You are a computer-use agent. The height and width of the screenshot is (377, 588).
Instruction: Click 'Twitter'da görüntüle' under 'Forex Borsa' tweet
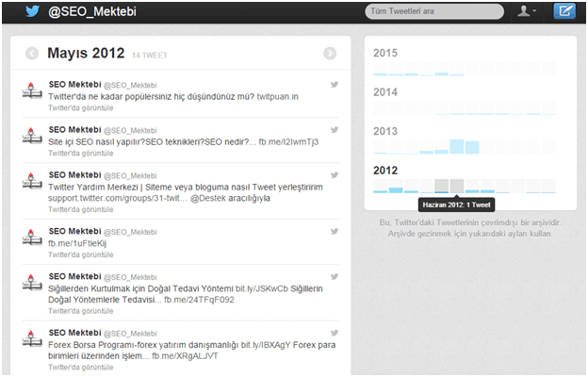[x=81, y=368]
